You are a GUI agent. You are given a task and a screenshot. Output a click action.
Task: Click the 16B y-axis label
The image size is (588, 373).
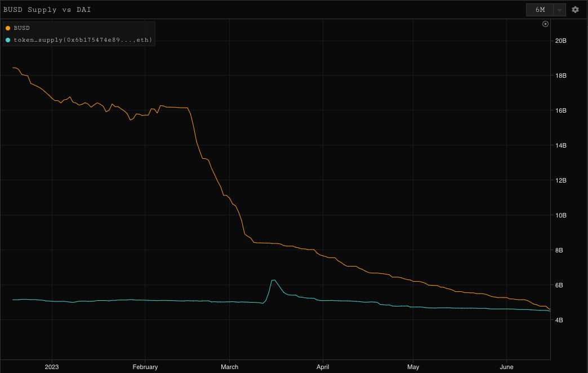pos(560,110)
